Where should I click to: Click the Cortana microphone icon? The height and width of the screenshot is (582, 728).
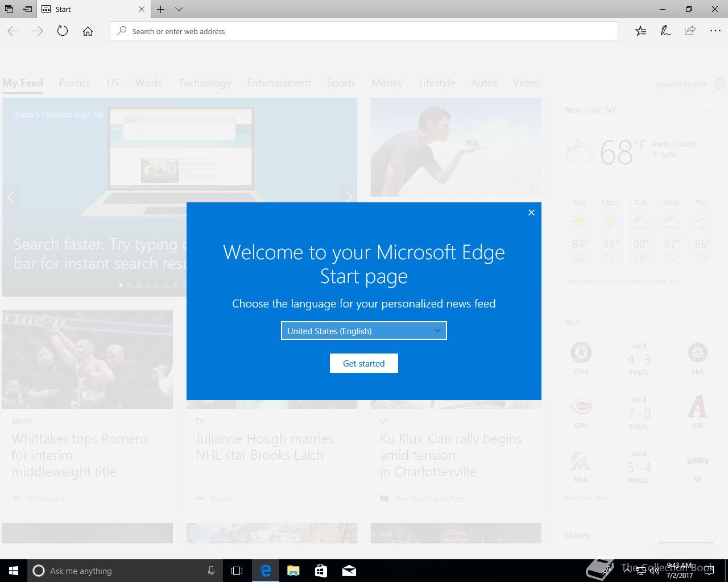211,571
